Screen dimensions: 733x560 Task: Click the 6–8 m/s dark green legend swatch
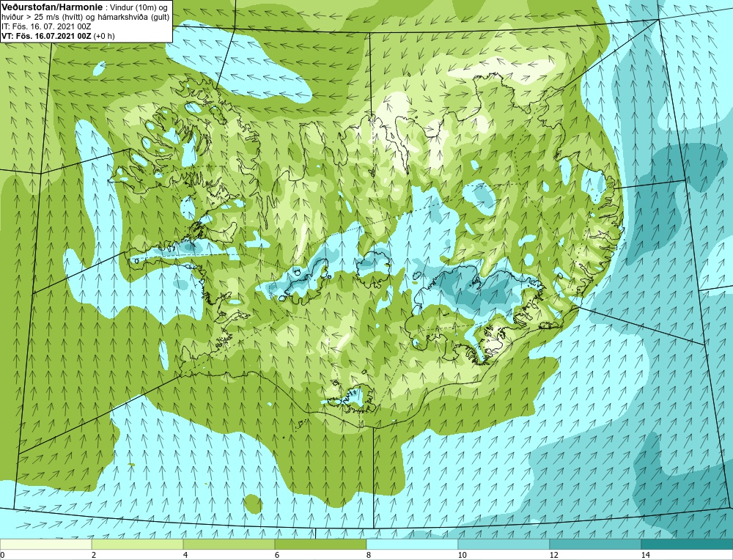coord(321,544)
